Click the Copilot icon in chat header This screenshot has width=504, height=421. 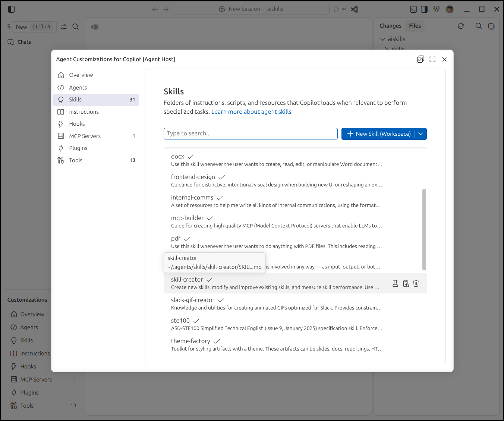pyautogui.click(x=95, y=27)
